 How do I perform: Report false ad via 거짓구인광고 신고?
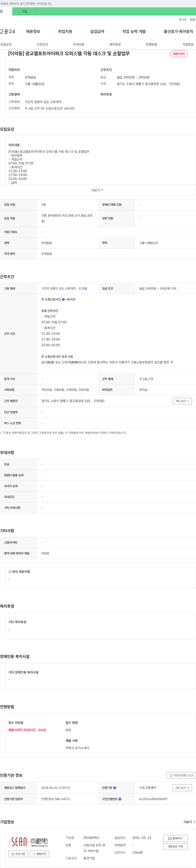click(x=181, y=775)
